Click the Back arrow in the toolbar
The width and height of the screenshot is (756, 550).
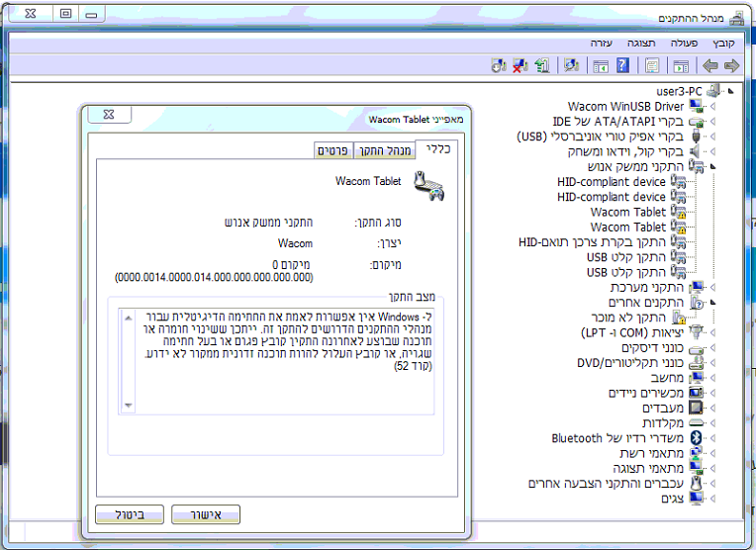click(x=710, y=65)
